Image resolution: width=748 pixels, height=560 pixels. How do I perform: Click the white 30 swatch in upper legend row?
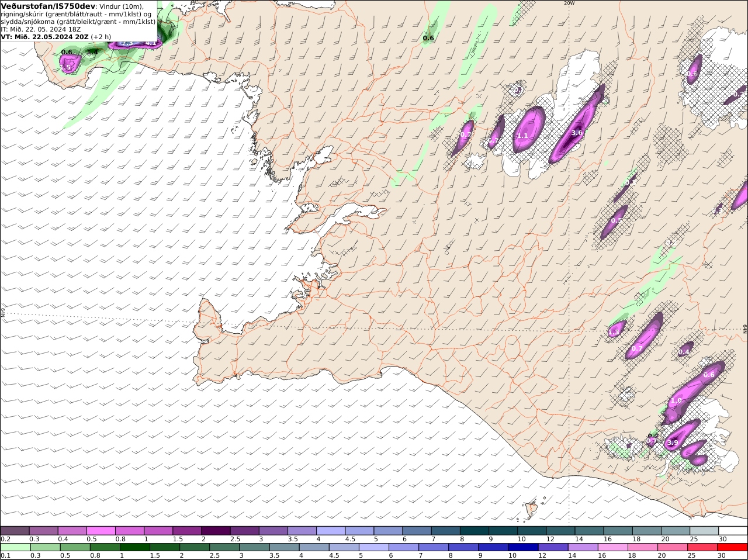(x=733, y=531)
